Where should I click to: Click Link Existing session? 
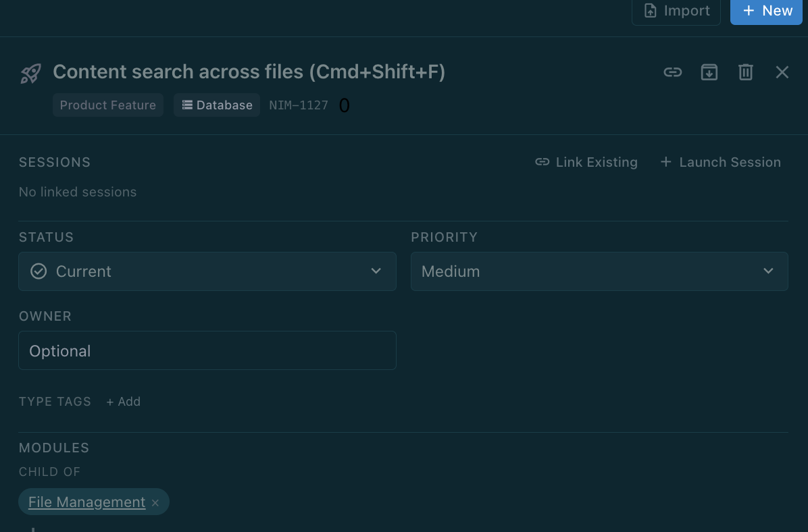tap(586, 162)
